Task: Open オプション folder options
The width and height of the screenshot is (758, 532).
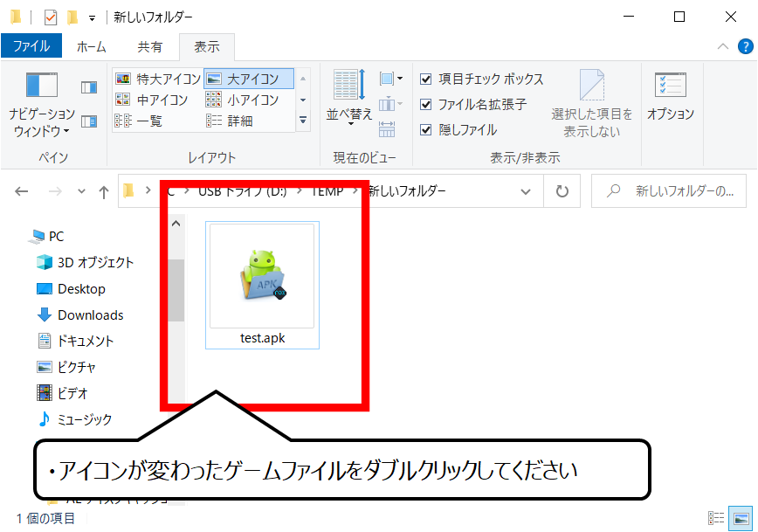Action: pyautogui.click(x=671, y=96)
